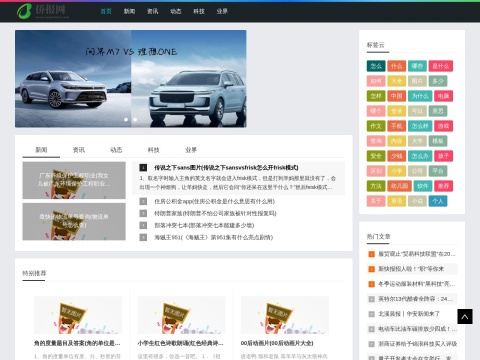Click tag 怎么 in tag cloud
The width and height of the screenshot is (480, 360).
click(x=376, y=66)
